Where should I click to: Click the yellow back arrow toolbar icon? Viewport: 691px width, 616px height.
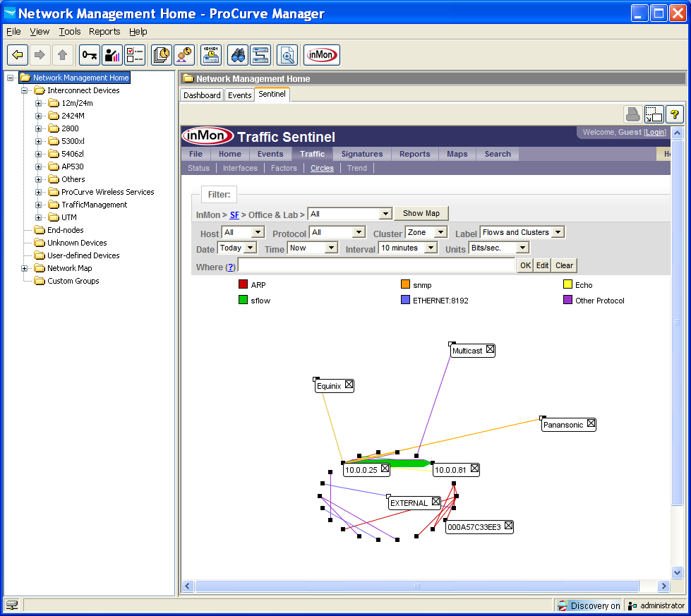(18, 55)
